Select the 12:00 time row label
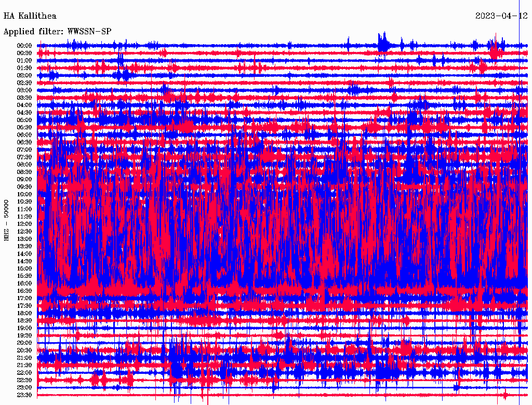Image resolution: width=532 pixels, height=405 pixels. click(24, 224)
